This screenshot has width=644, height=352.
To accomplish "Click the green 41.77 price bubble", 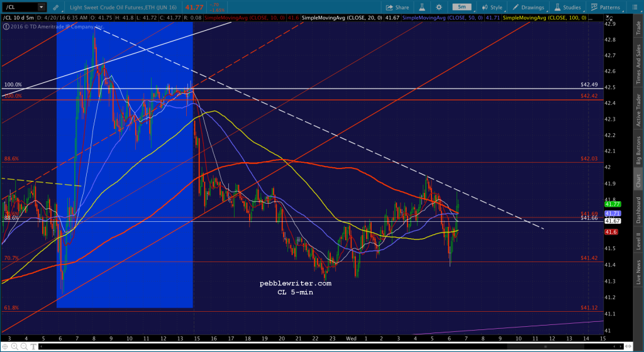I will [613, 204].
